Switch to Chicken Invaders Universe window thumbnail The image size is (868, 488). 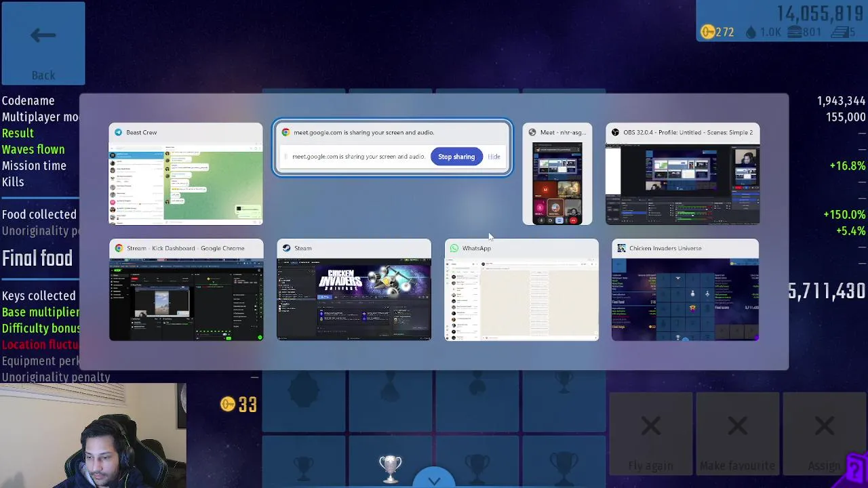(685, 289)
